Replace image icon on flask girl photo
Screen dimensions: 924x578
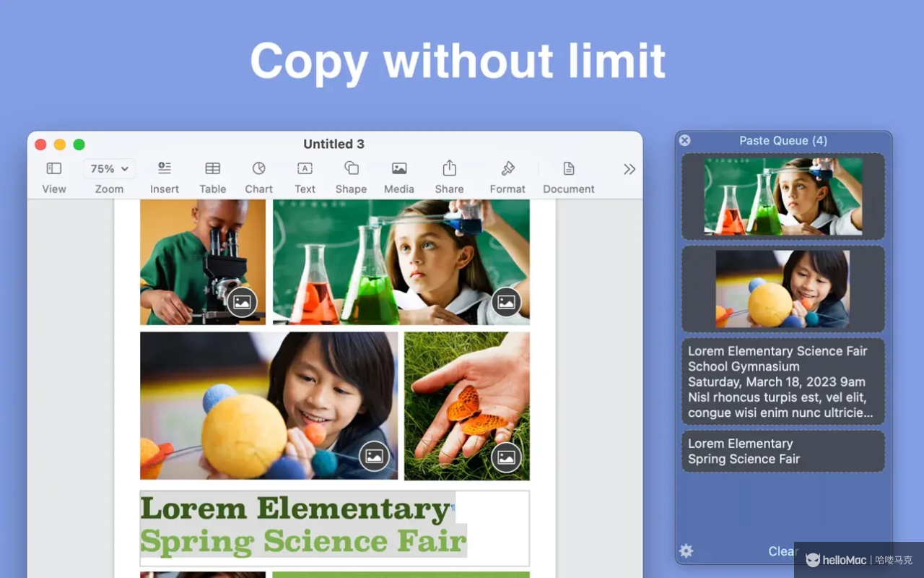(506, 302)
